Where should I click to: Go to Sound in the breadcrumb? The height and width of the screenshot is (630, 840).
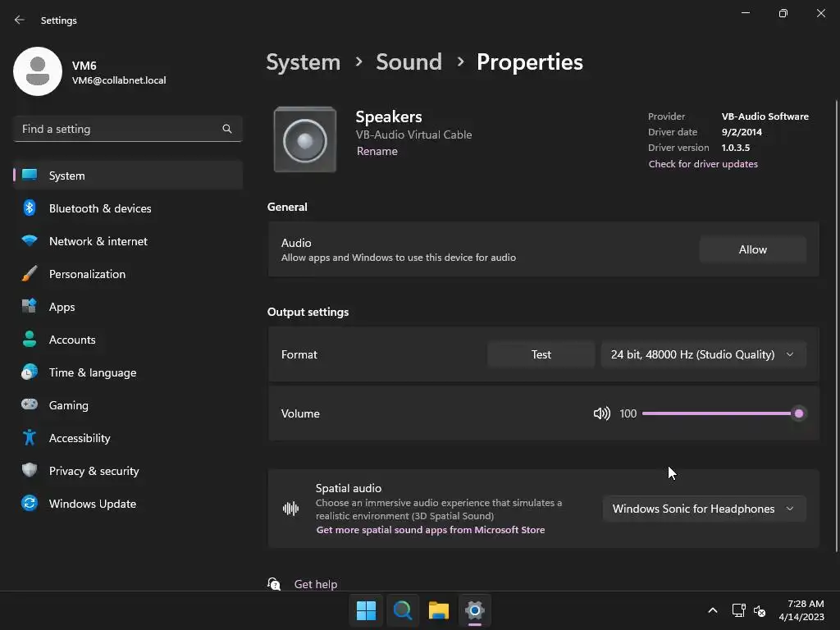tap(409, 62)
